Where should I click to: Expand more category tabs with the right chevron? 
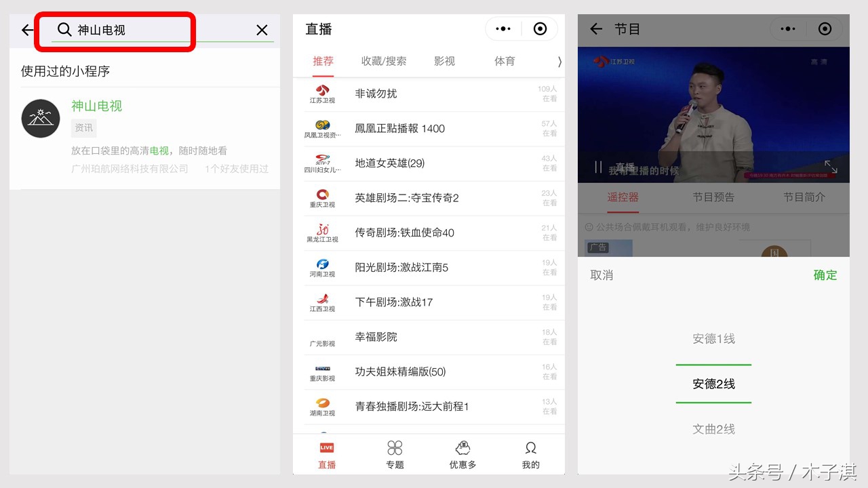coord(559,61)
